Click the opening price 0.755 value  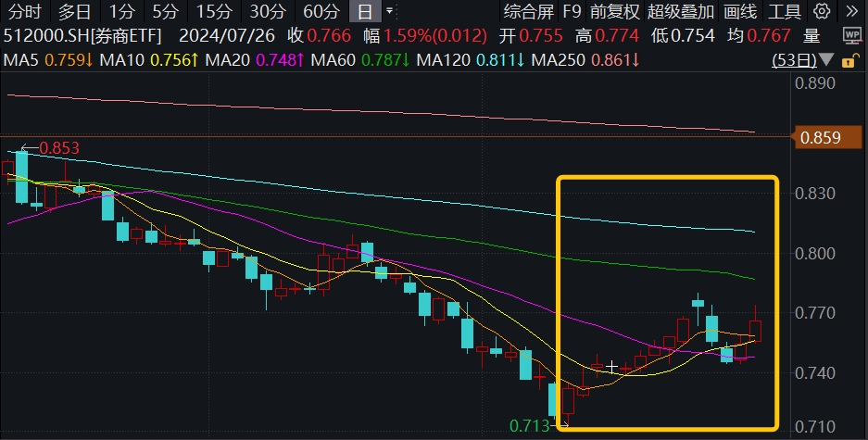540,36
